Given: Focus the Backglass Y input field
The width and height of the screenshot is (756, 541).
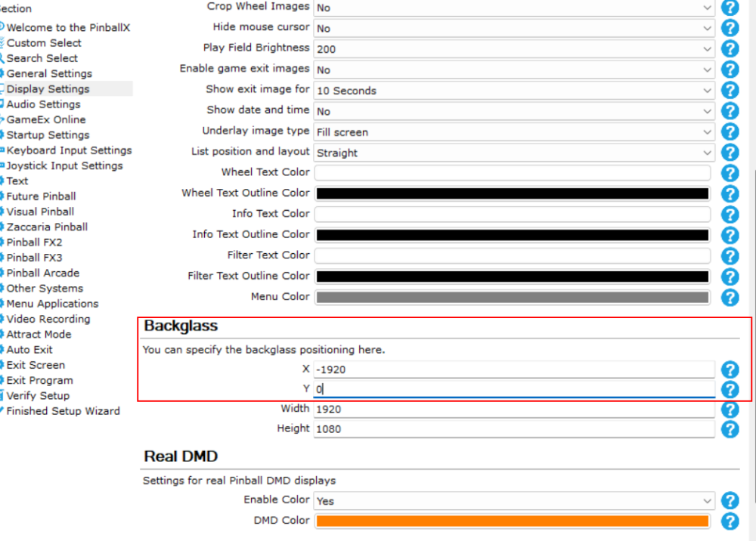Looking at the screenshot, I should coord(514,389).
